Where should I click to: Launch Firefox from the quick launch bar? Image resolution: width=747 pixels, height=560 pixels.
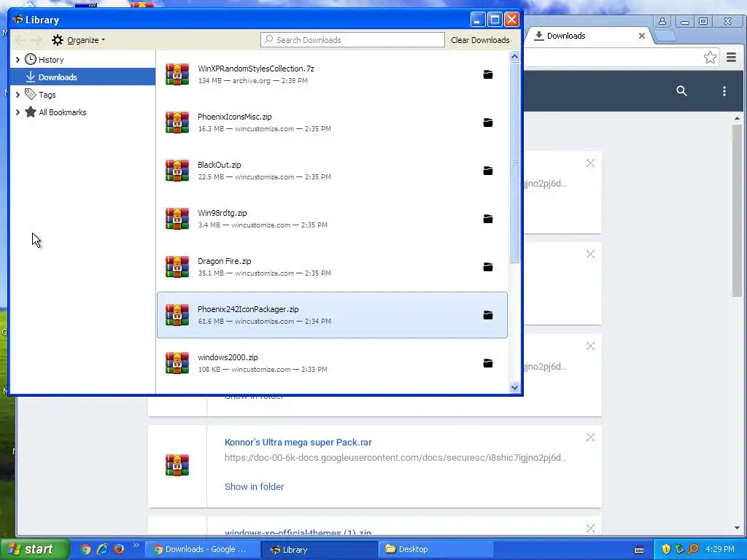(x=119, y=549)
